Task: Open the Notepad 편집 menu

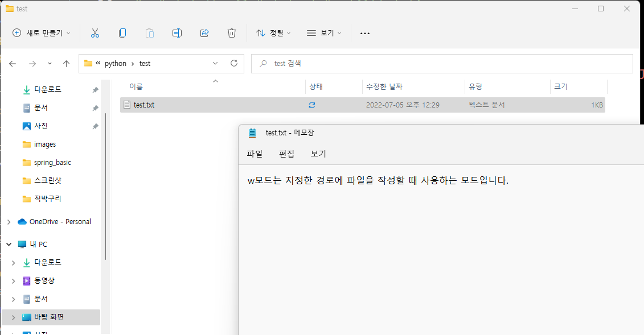Action: coord(286,154)
